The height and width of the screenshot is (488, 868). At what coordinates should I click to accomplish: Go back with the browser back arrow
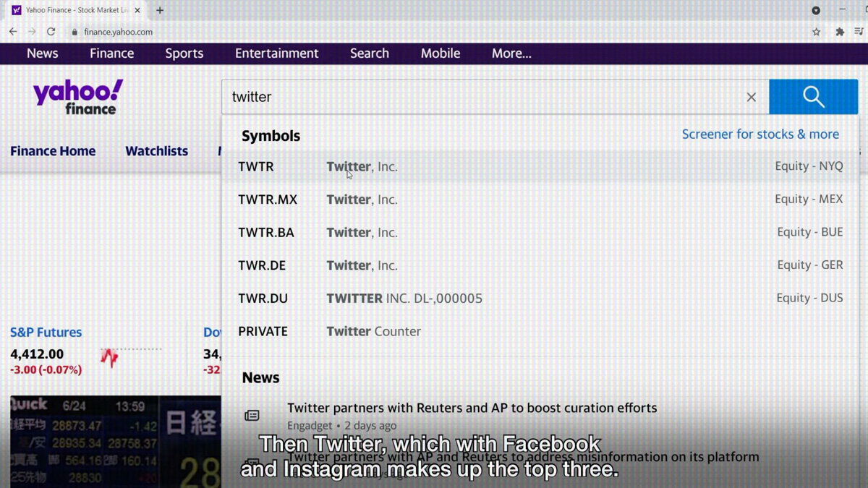pyautogui.click(x=13, y=32)
